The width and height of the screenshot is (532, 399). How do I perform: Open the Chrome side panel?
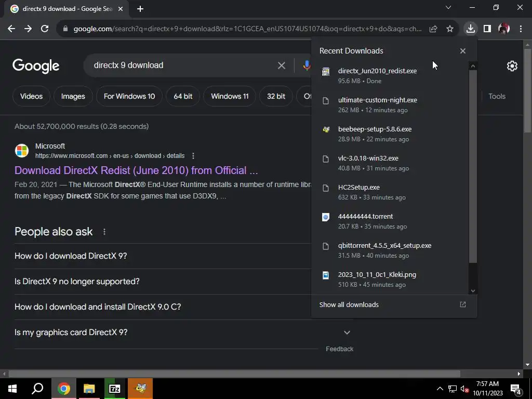pos(487,29)
